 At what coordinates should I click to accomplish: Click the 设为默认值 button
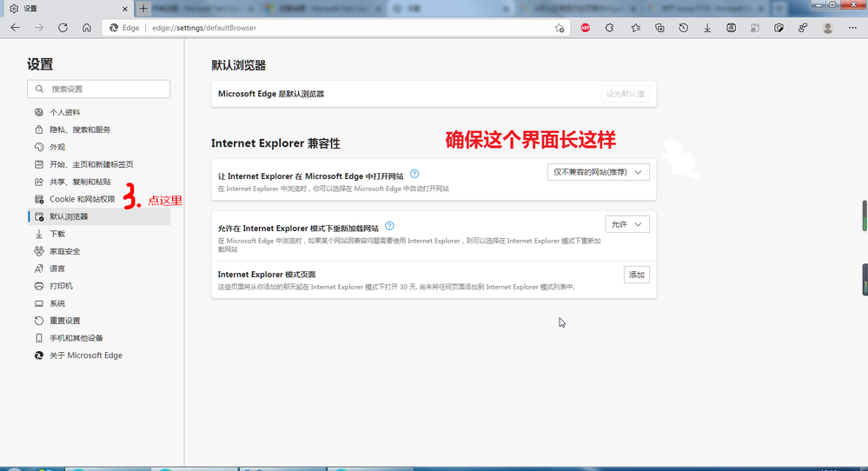[x=625, y=94]
